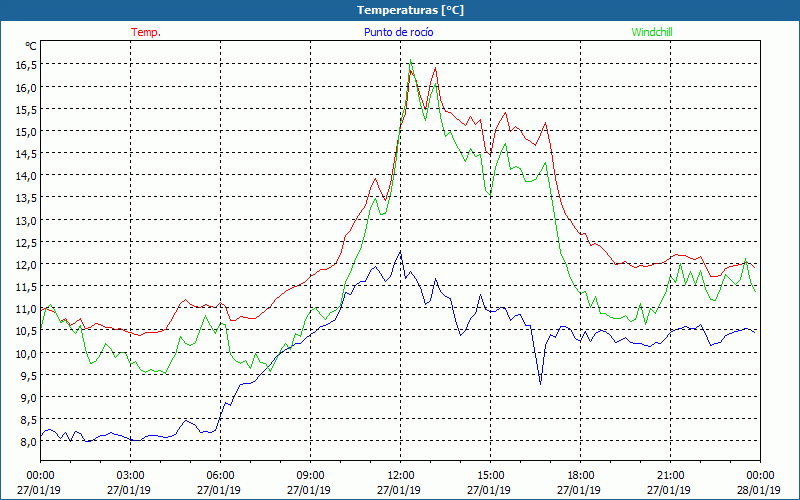
Task: Click the 8,5 y-axis value
Action: (28, 419)
